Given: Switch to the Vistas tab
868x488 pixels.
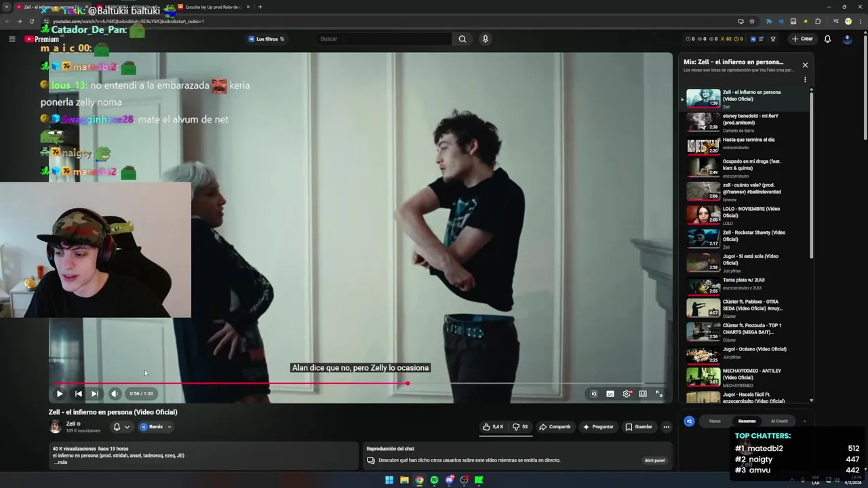Looking at the screenshot, I should (715, 421).
